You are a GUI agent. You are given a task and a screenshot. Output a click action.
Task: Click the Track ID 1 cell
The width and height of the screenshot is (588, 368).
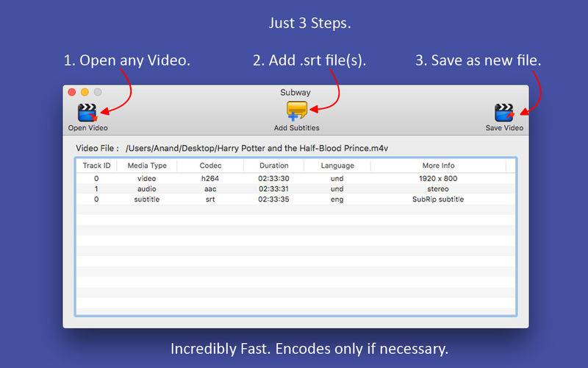(x=96, y=189)
